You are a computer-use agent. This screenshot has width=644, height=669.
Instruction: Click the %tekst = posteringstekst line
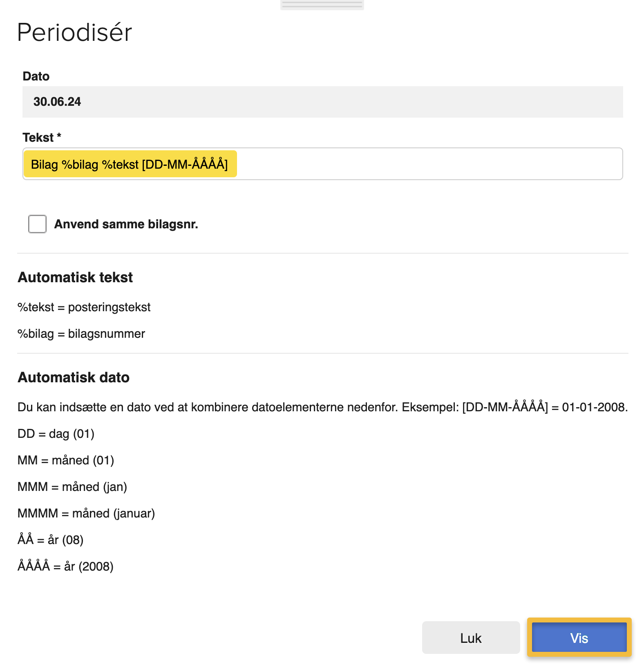[x=84, y=307]
